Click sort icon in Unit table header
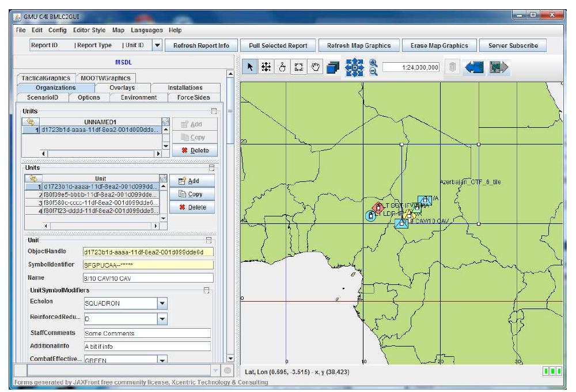The height and width of the screenshot is (392, 576). click(33, 178)
